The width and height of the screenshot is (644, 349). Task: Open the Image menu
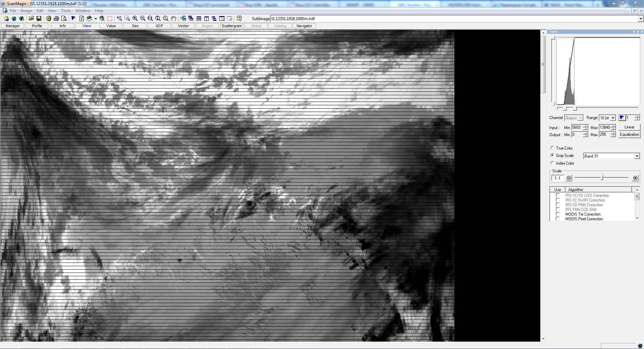(x=26, y=11)
